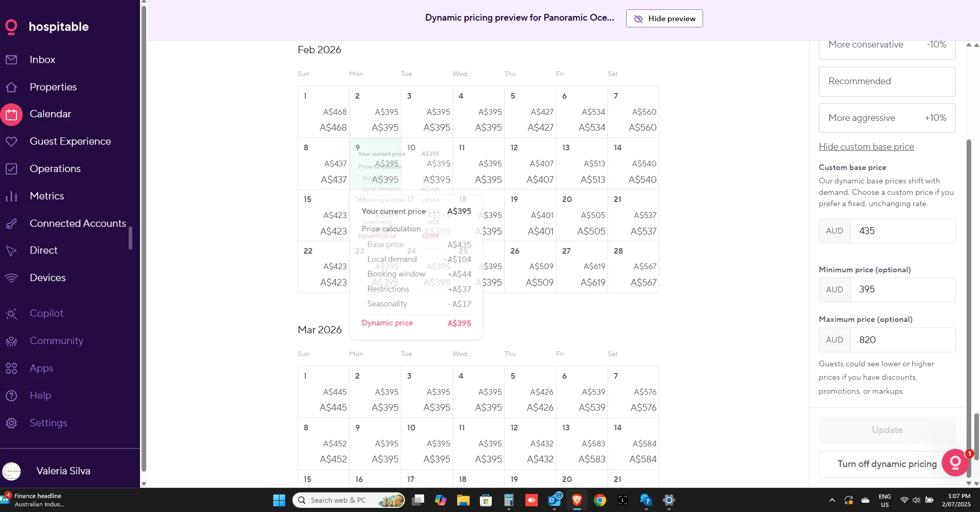This screenshot has width=980, height=512.
Task: Open Outlook from taskbar
Action: coord(555,500)
